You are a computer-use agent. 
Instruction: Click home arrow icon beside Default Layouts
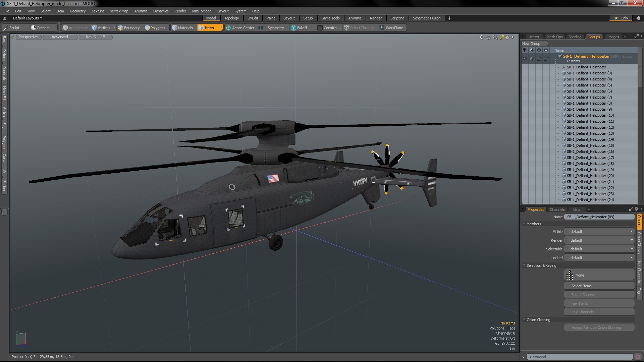5,18
